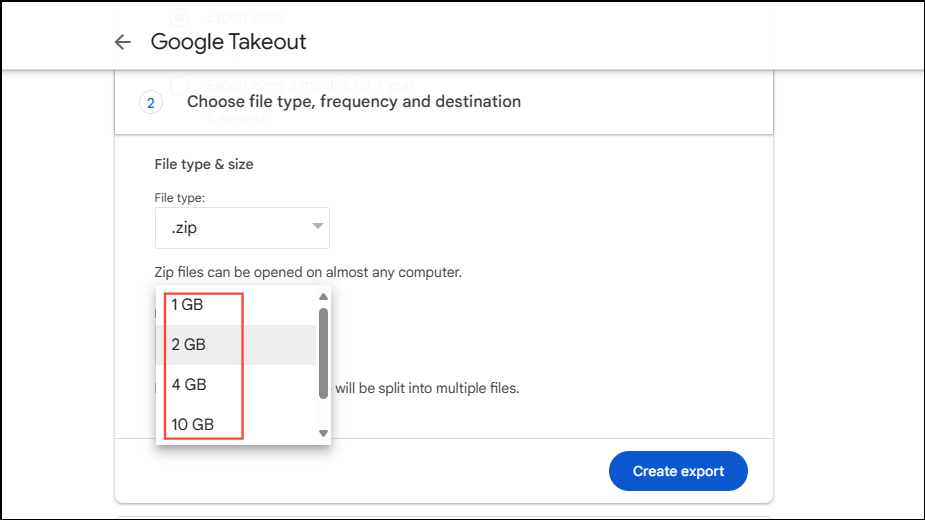This screenshot has height=520, width=925.
Task: Click the Google Takeout page title
Action: click(x=228, y=42)
